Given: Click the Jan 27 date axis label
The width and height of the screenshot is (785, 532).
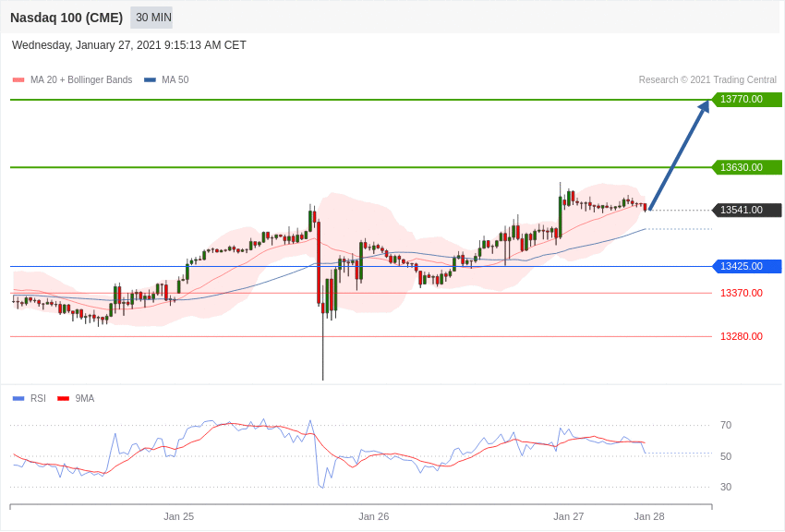Looking at the screenshot, I should click(x=568, y=516).
